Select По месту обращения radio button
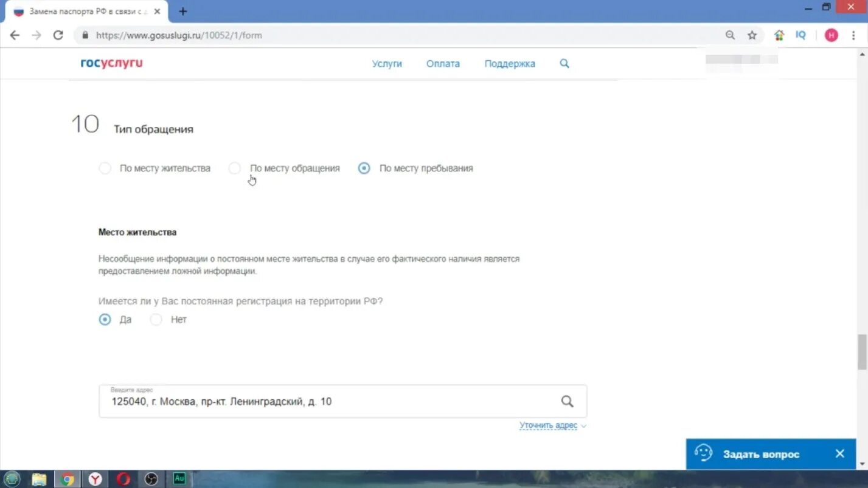Screen dimensions: 868x488 point(235,168)
